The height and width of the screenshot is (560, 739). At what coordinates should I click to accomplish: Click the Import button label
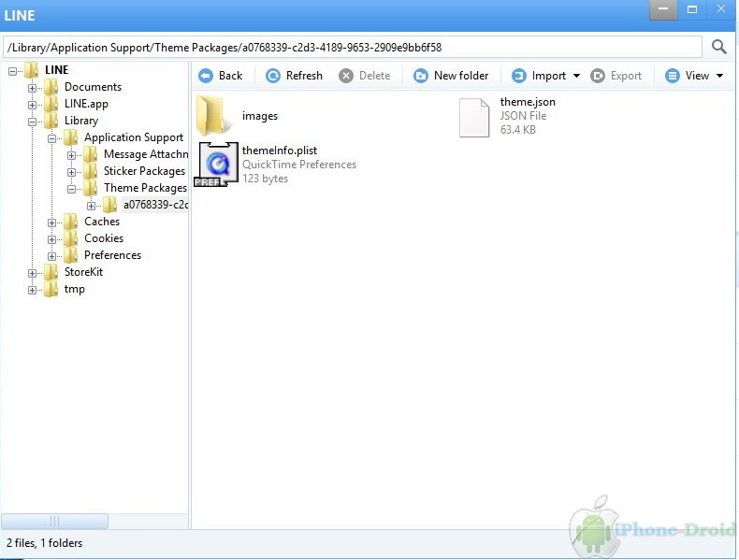[x=549, y=76]
